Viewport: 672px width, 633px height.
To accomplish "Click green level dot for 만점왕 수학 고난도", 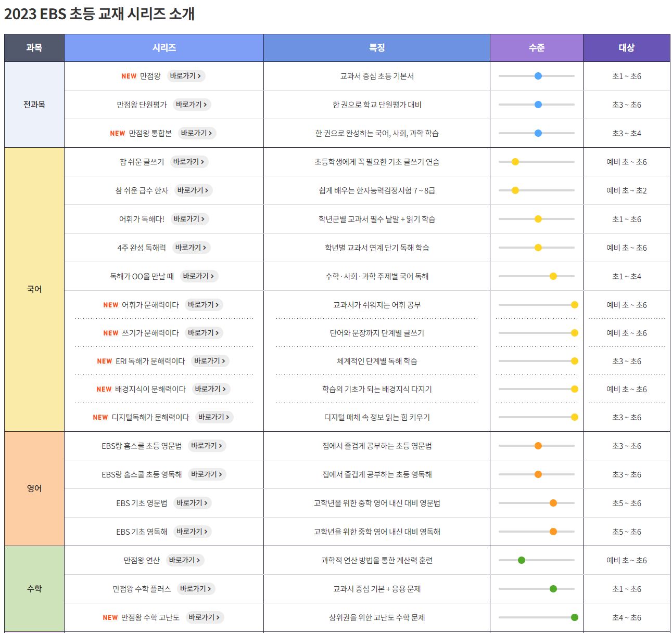I will (575, 617).
